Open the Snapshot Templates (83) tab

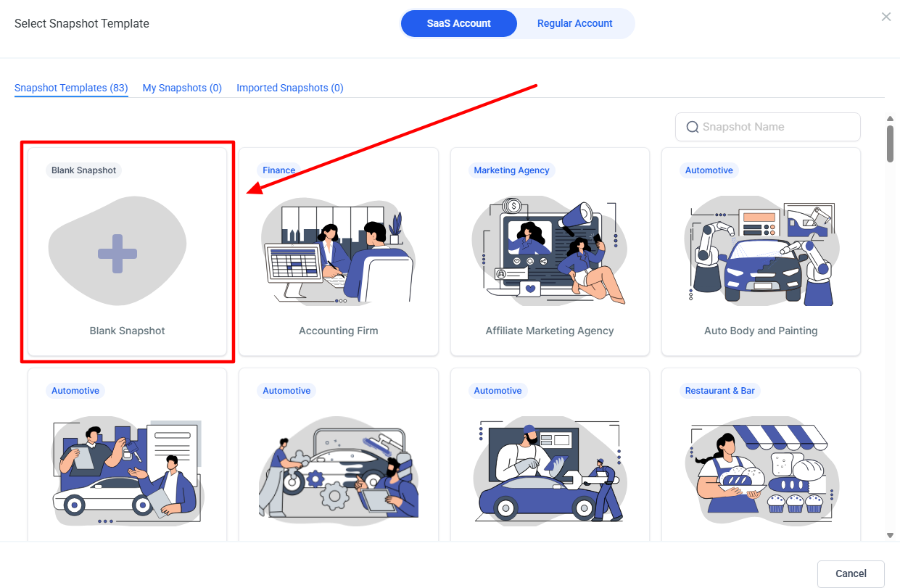click(71, 88)
